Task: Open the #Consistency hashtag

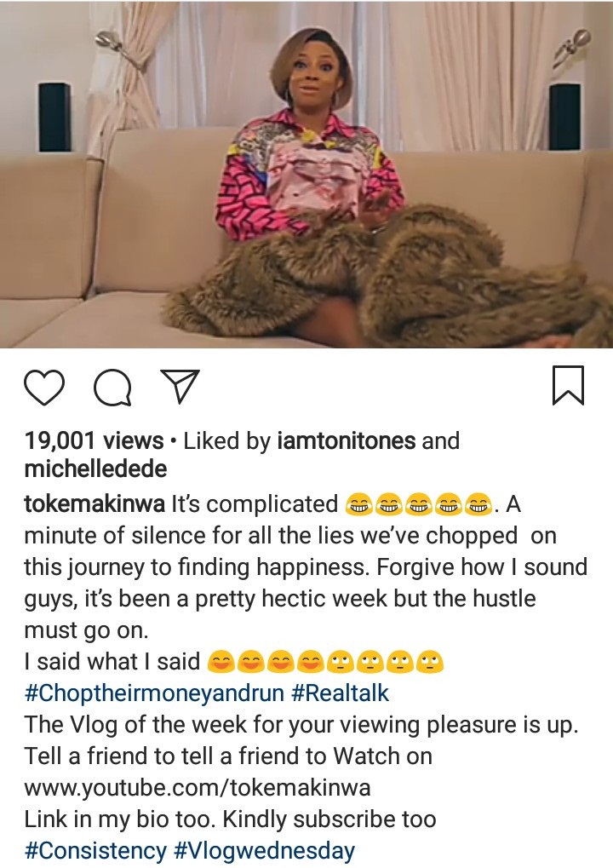Action: click(95, 850)
